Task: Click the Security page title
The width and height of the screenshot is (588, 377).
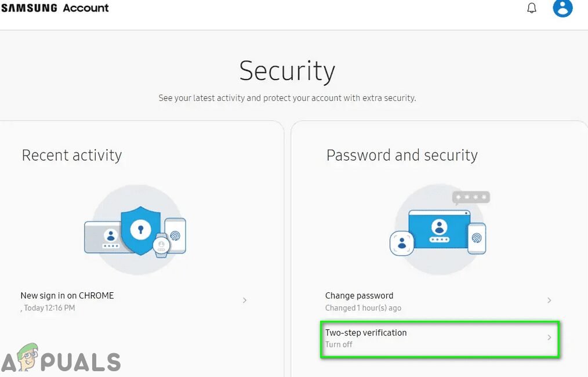Action: (286, 71)
